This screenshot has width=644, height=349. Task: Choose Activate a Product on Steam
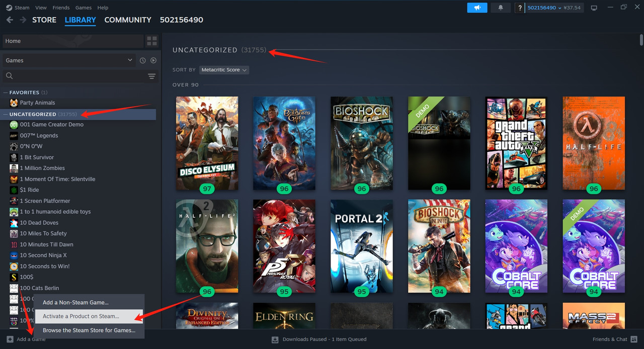click(90, 316)
